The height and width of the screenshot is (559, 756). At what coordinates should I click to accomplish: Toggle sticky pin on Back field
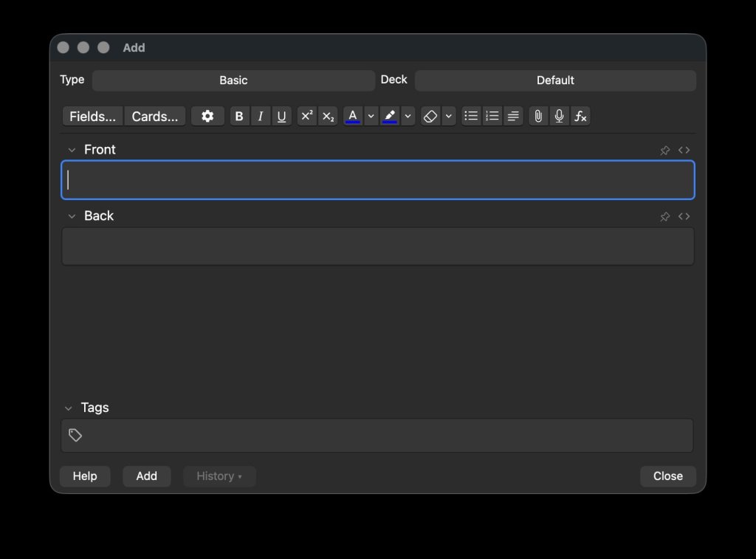click(665, 216)
